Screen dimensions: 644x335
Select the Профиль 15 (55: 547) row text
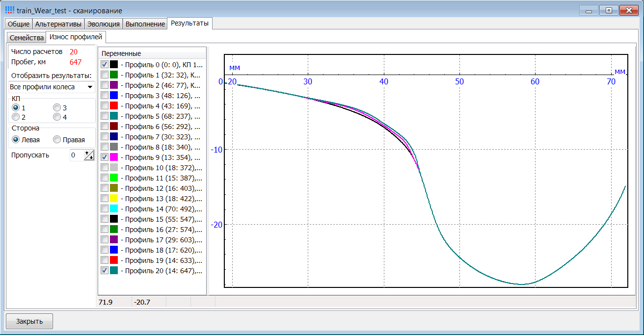click(x=161, y=219)
